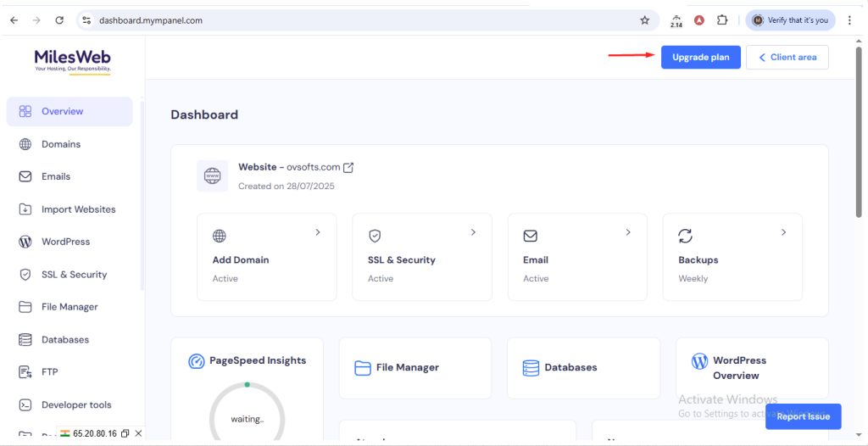Click the red A extension icon

(x=699, y=20)
